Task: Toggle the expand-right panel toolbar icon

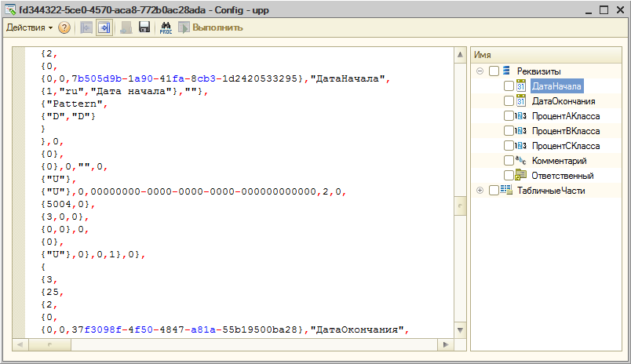Action: point(104,27)
